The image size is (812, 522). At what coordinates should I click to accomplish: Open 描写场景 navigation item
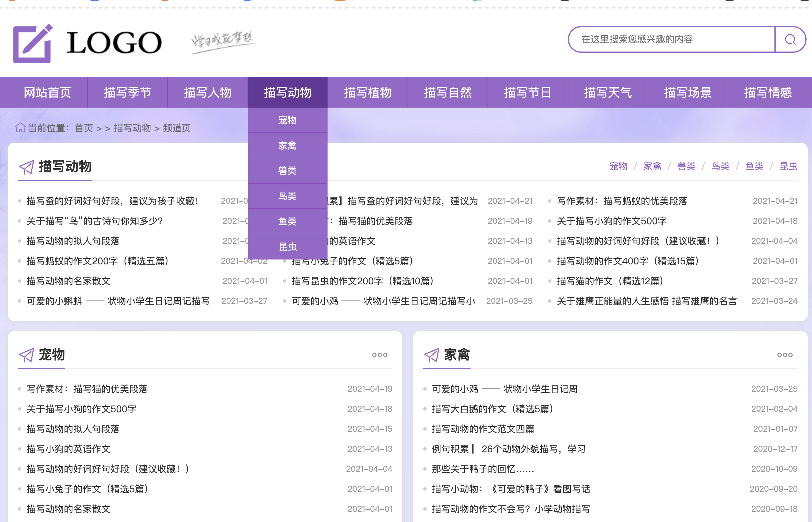[688, 92]
